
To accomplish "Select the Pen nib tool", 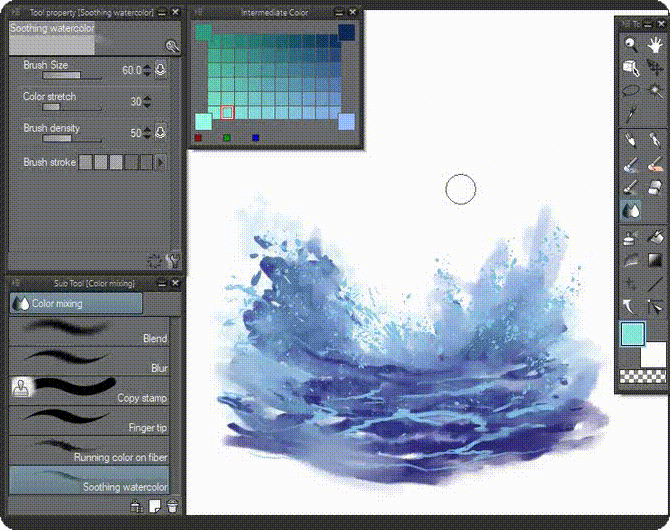I will (x=631, y=140).
